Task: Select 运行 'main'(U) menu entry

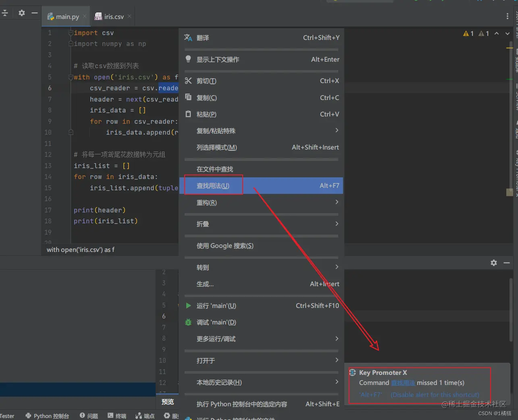Action: pos(261,306)
